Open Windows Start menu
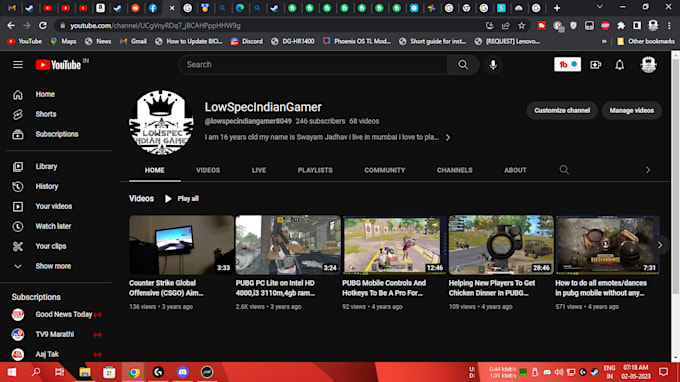The width and height of the screenshot is (680, 382). tap(12, 372)
